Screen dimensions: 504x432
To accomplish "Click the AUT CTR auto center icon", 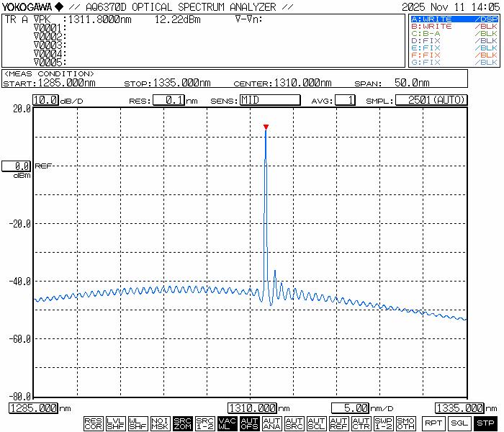I will click(x=361, y=423).
